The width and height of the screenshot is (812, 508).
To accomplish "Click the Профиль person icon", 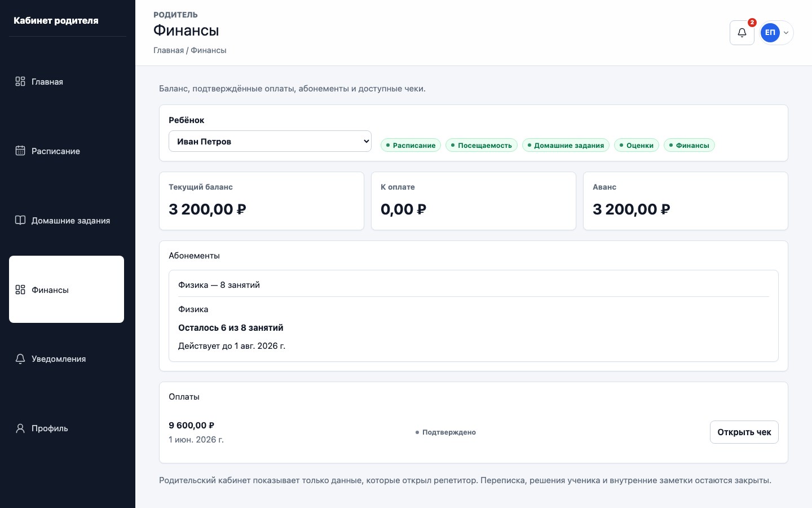I will click(x=20, y=428).
